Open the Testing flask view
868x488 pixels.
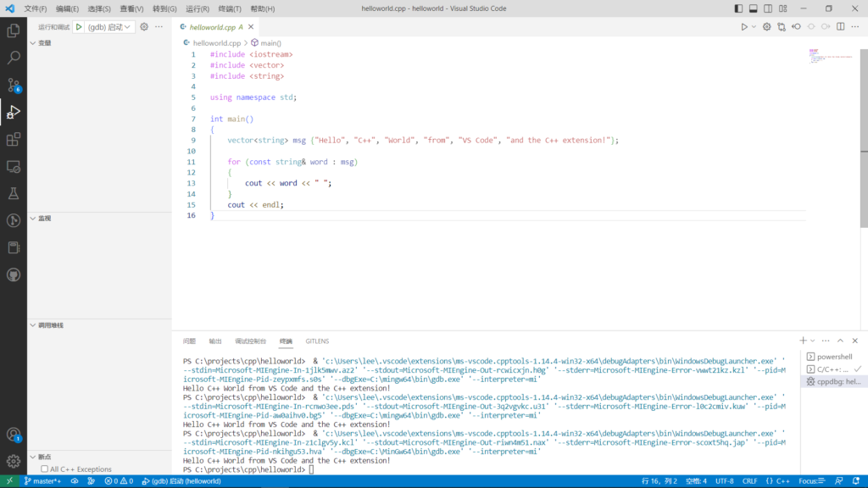pos(14,194)
